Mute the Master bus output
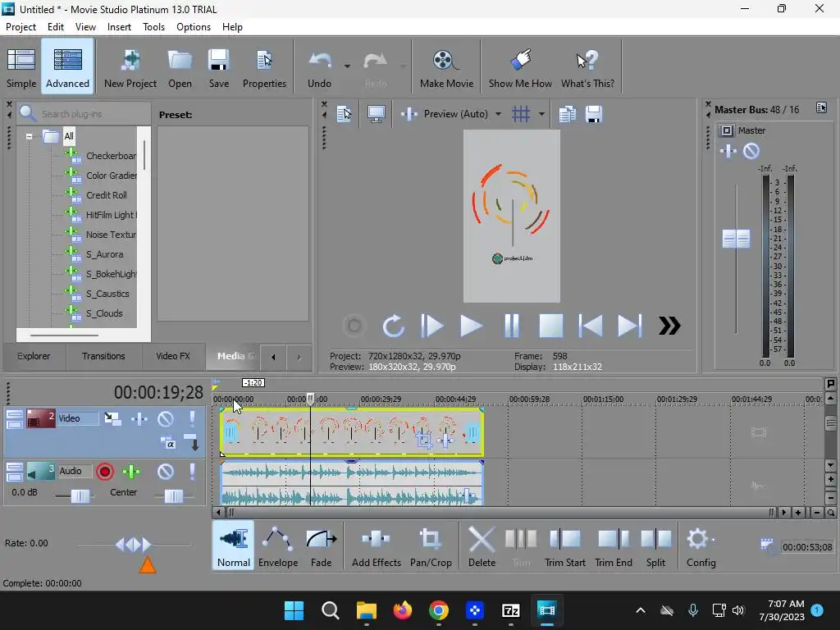Screen dimensions: 840x630 tap(751, 151)
